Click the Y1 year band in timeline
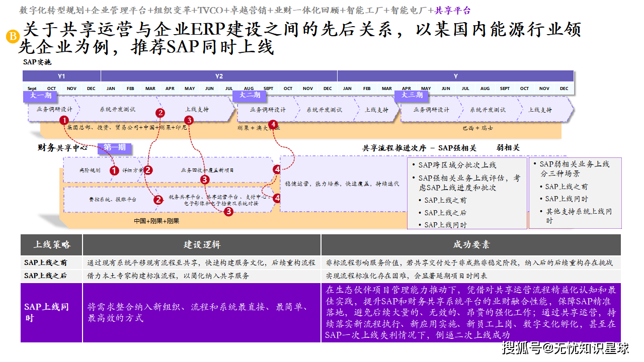644x362 pixels. 61,76
